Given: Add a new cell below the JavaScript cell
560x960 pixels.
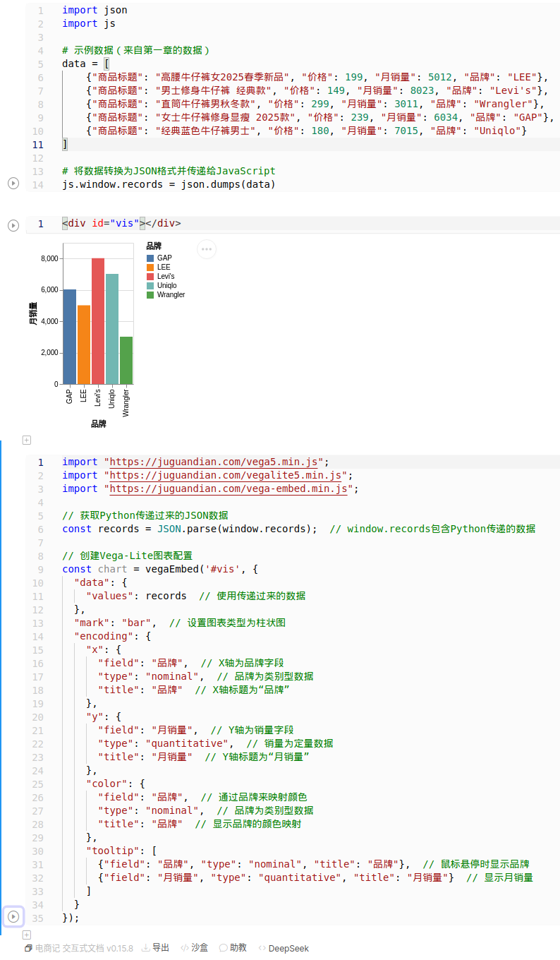Looking at the screenshot, I should 27,935.
